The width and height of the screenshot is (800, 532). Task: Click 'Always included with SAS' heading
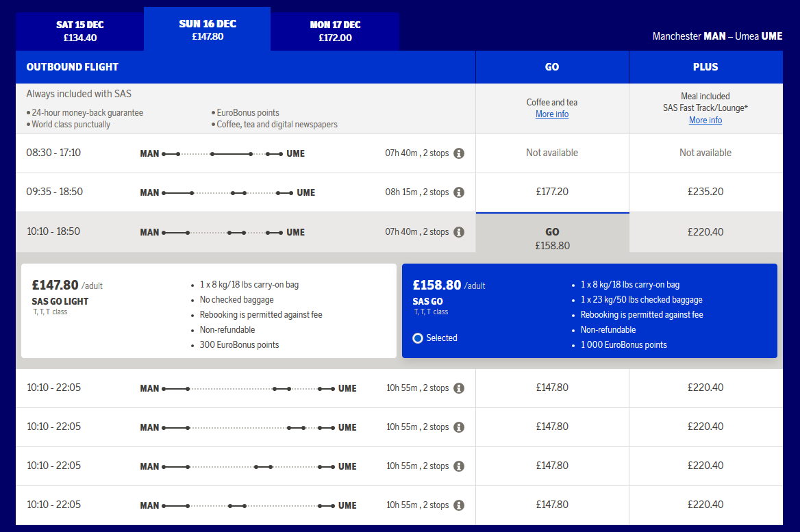(x=79, y=94)
